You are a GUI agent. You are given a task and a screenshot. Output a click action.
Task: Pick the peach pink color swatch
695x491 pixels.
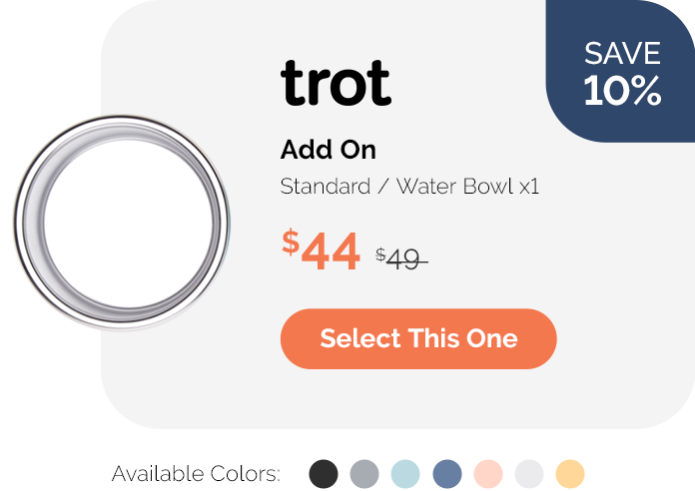pos(488,474)
